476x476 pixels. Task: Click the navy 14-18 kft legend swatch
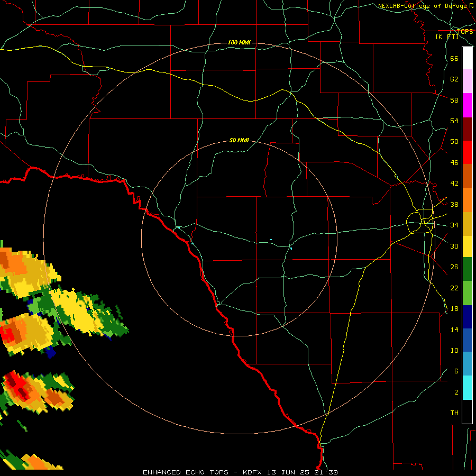point(467,317)
